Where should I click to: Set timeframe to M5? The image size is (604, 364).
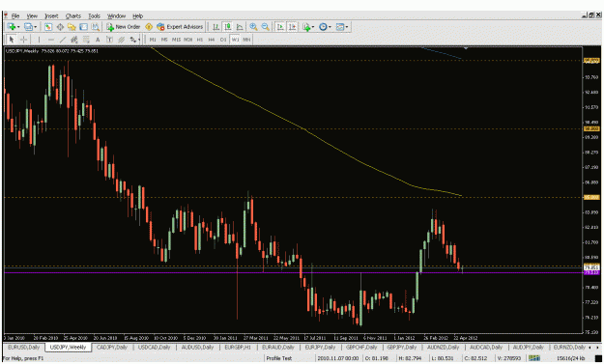click(164, 40)
